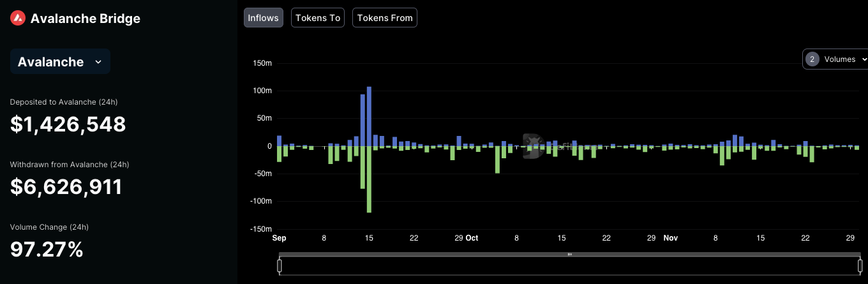This screenshot has height=284, width=868.
Task: Click the Sep x-axis label
Action: tap(279, 238)
